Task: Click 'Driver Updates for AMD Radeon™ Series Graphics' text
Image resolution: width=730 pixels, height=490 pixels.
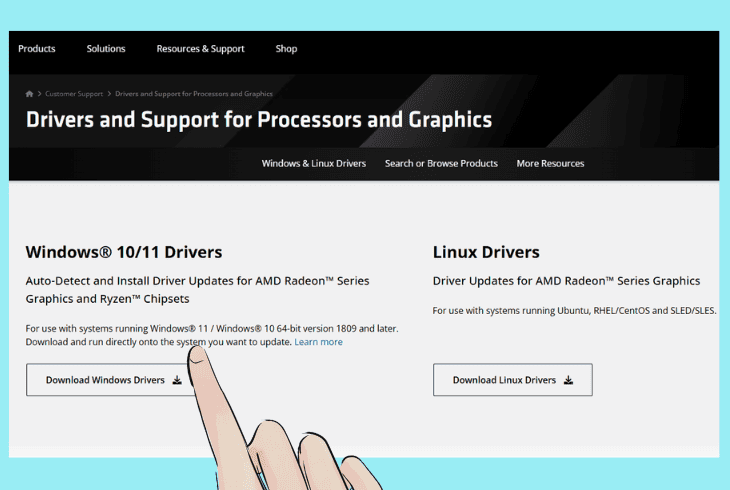Action: pos(566,281)
